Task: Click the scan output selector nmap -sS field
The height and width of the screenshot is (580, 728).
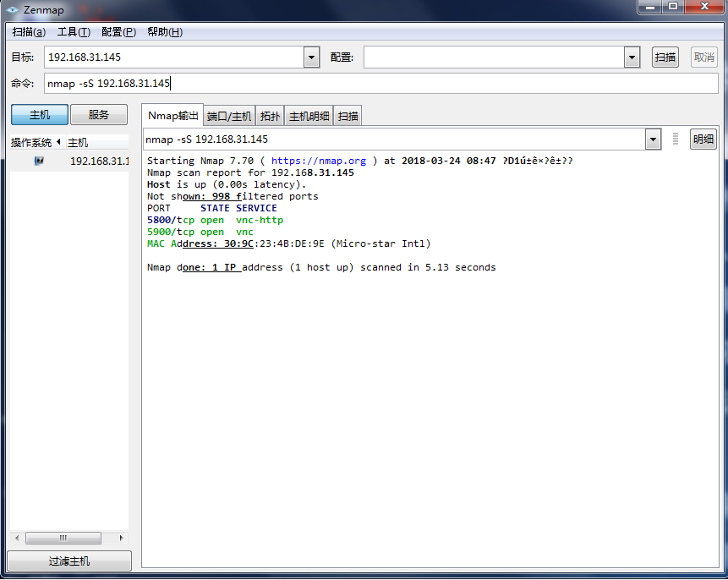Action: [x=394, y=140]
